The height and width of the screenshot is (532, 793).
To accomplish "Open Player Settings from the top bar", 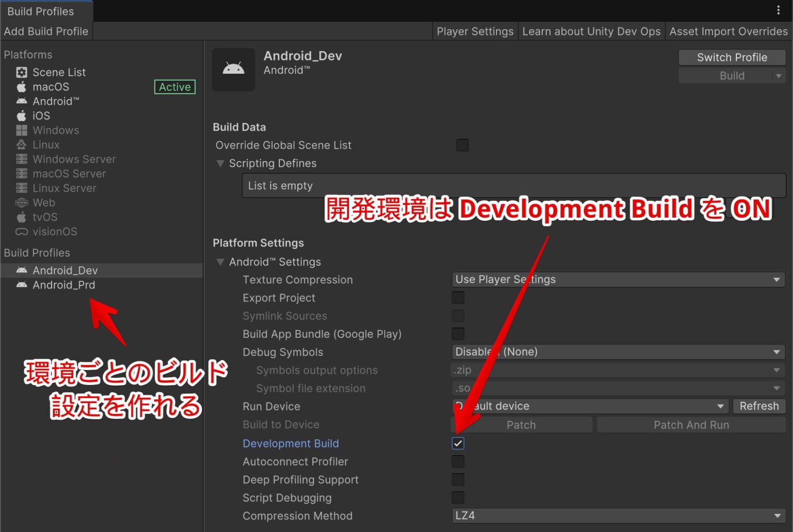I will click(x=474, y=31).
